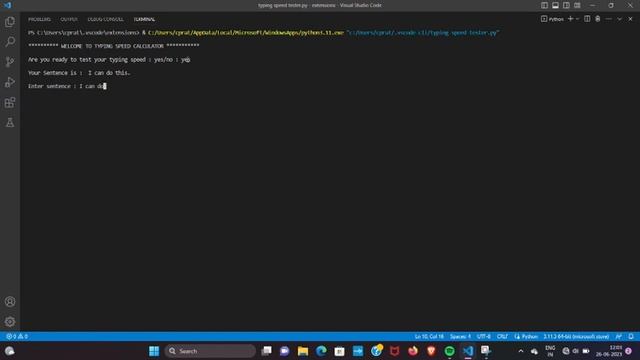
Task: Open Microsoft Store from taskbar
Action: coord(339,351)
